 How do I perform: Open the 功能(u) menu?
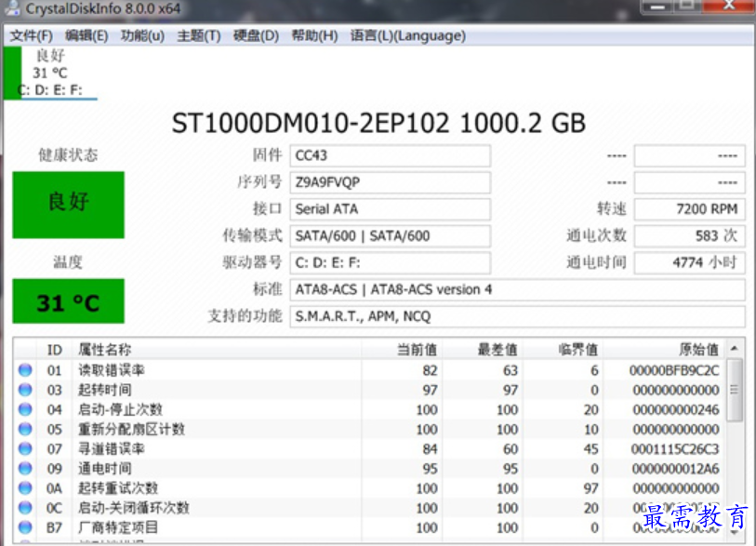[142, 35]
